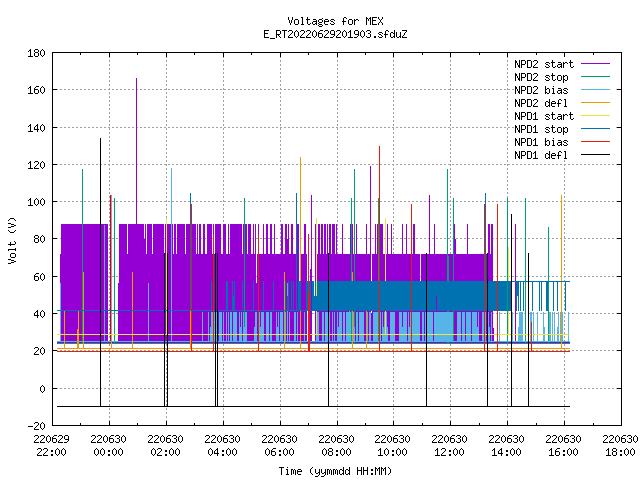Click the y-axis tick value 160
640x480 pixels.
click(x=36, y=90)
